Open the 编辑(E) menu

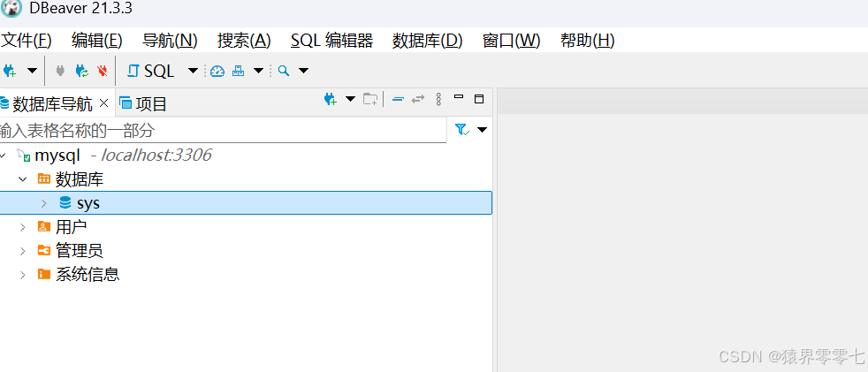pos(97,41)
